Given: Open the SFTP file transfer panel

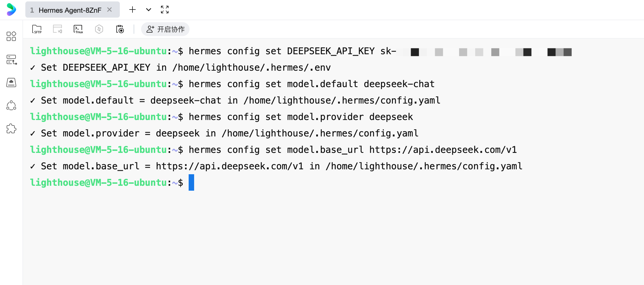Looking at the screenshot, I should [37, 29].
